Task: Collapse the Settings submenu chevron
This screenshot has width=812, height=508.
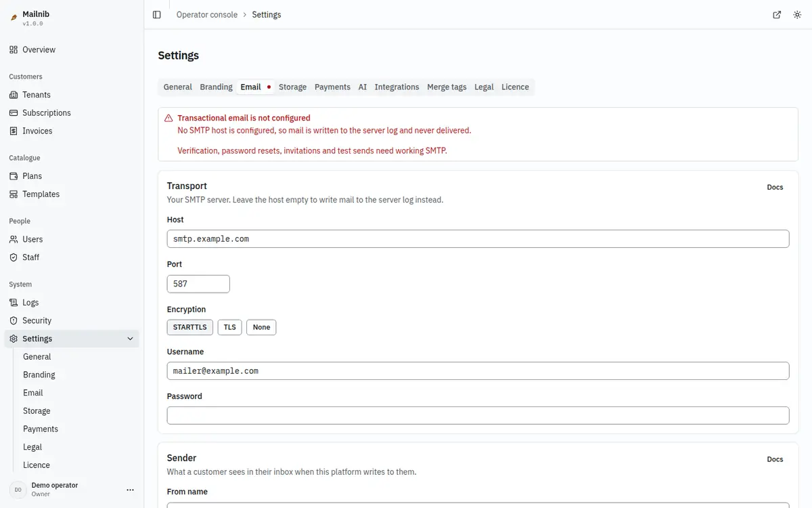Action: pos(131,339)
